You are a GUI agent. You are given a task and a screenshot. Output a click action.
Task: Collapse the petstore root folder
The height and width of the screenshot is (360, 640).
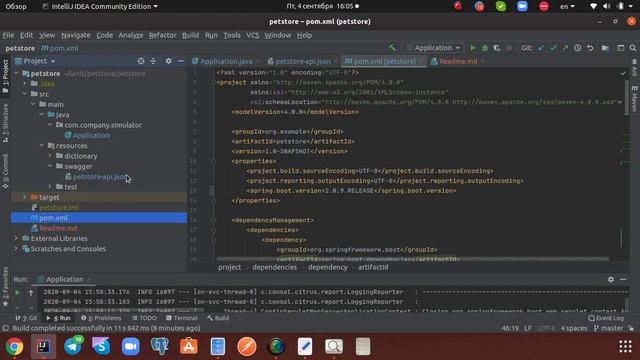click(x=16, y=73)
